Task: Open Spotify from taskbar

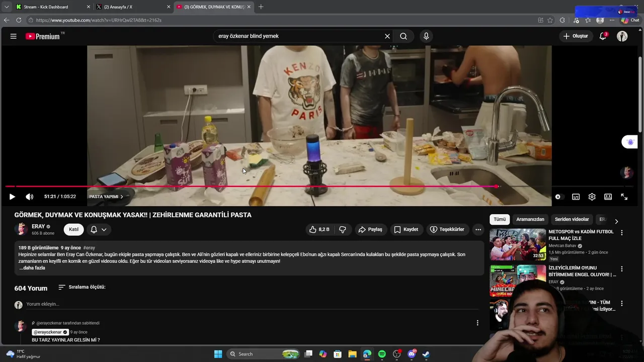Action: click(x=382, y=354)
